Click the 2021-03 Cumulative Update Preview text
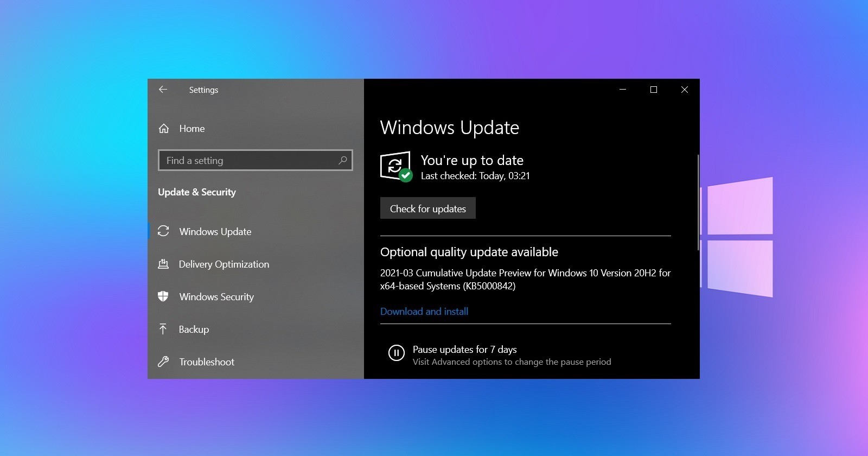868x456 pixels. [525, 279]
